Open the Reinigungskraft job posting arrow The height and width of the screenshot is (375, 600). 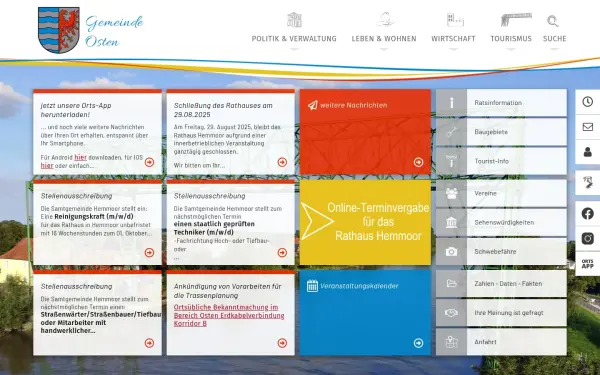click(149, 253)
